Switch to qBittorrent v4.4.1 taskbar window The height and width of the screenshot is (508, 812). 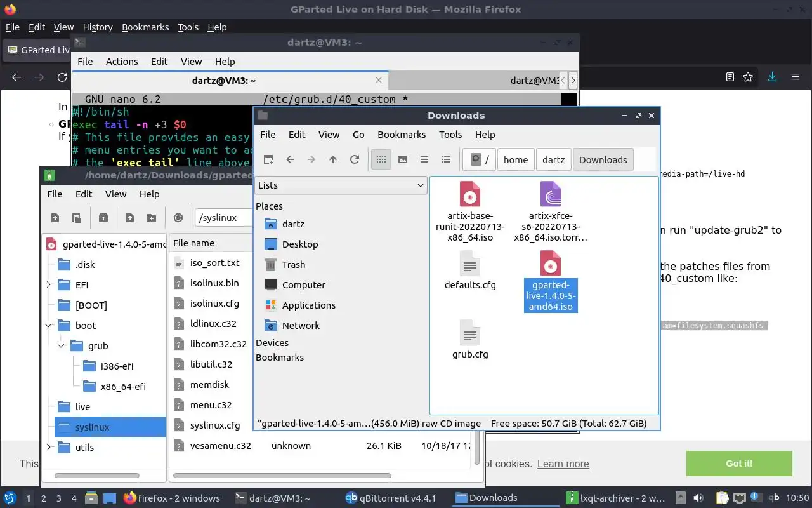390,498
